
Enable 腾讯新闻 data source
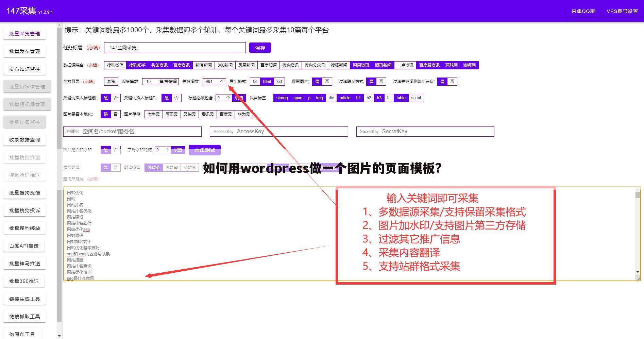coord(383,65)
